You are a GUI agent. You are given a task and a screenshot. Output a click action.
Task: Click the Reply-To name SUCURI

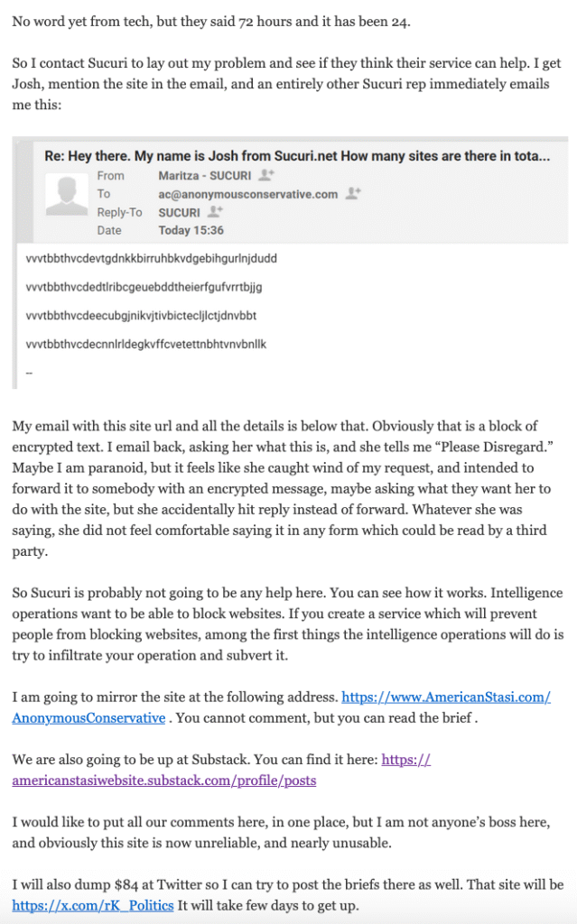coord(179,212)
